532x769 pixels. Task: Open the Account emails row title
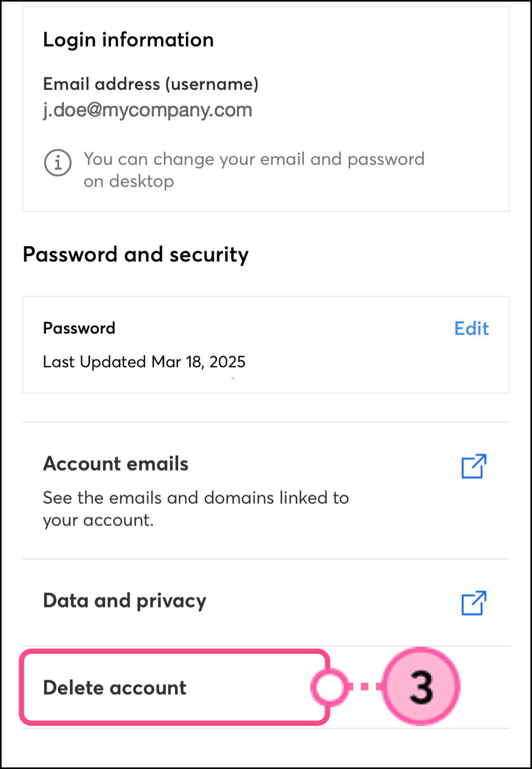coord(116,464)
